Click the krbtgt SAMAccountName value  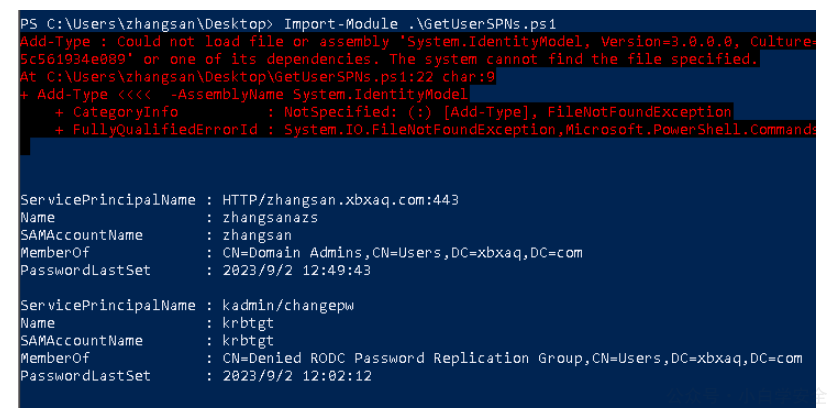tap(248, 341)
